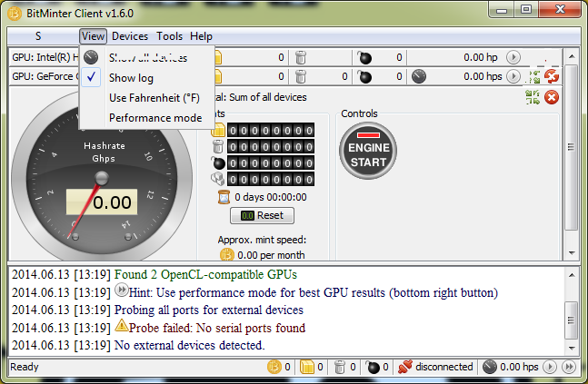Close the Sum of all devices panel

(x=552, y=97)
